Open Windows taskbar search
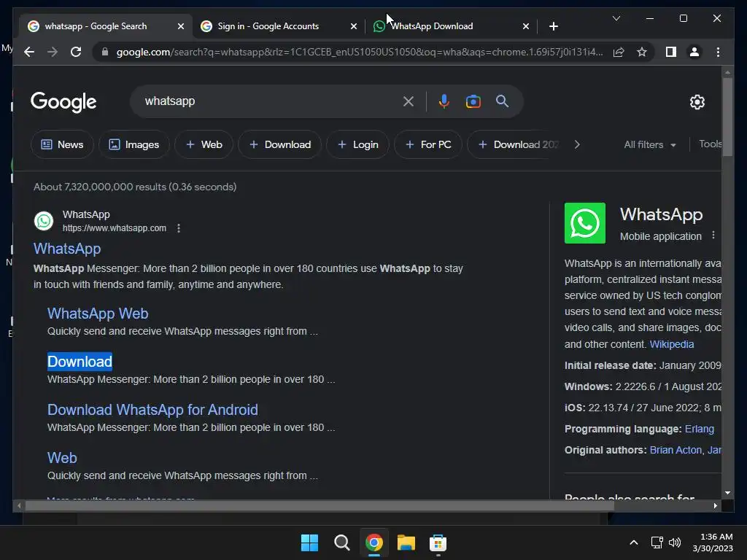This screenshot has width=747, height=560. coord(341,542)
